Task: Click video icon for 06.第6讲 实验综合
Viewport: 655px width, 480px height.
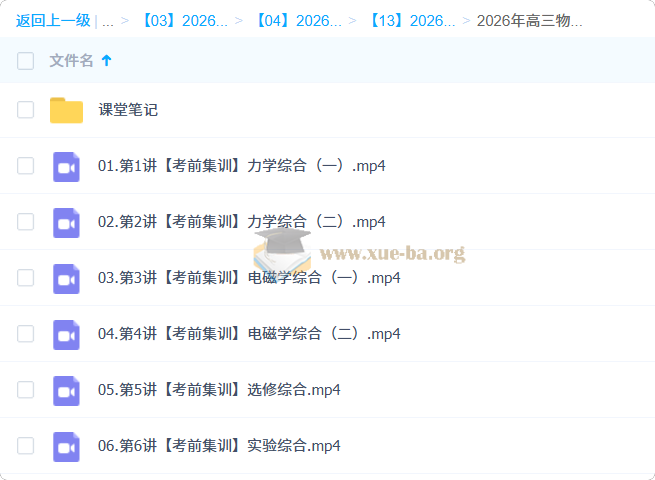Action: coord(66,447)
